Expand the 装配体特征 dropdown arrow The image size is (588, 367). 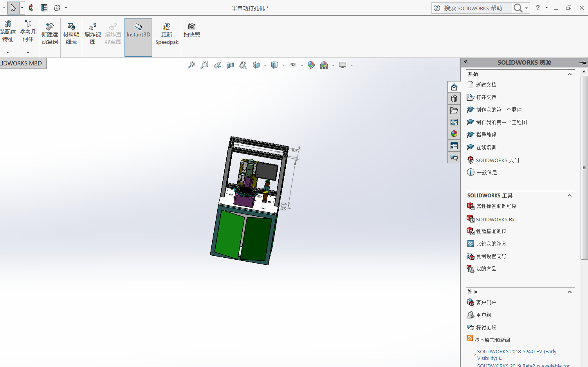point(7,52)
